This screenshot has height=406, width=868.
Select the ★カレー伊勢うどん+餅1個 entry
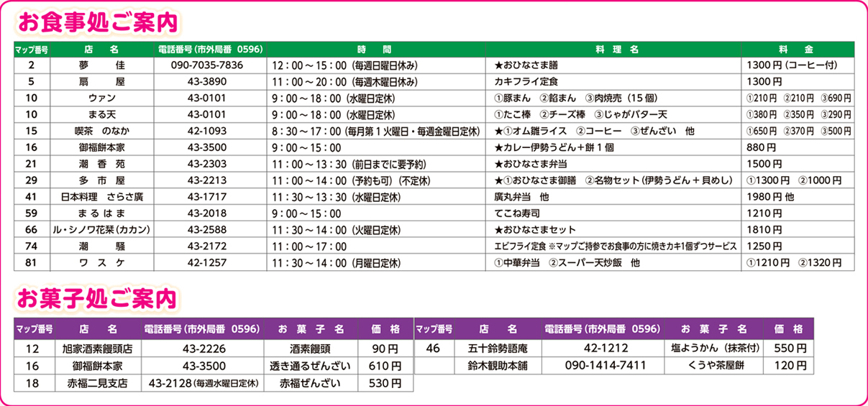(x=558, y=147)
